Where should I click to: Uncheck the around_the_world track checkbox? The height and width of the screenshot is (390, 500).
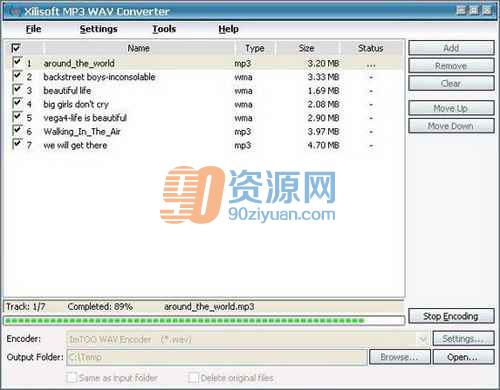(17, 62)
